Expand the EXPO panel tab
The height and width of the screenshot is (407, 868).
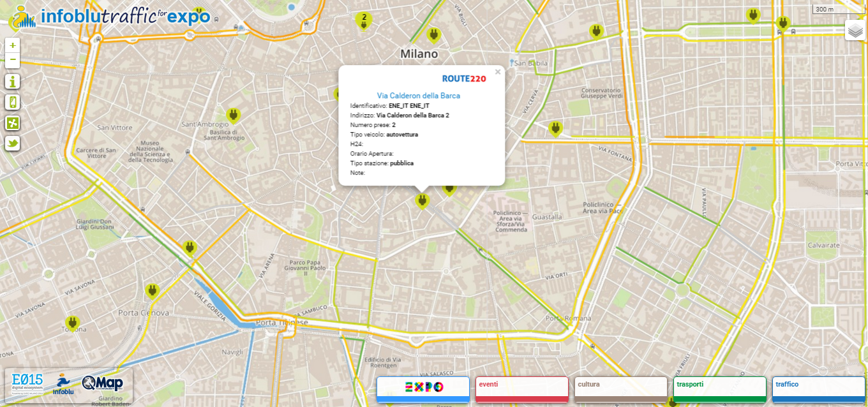[423, 387]
